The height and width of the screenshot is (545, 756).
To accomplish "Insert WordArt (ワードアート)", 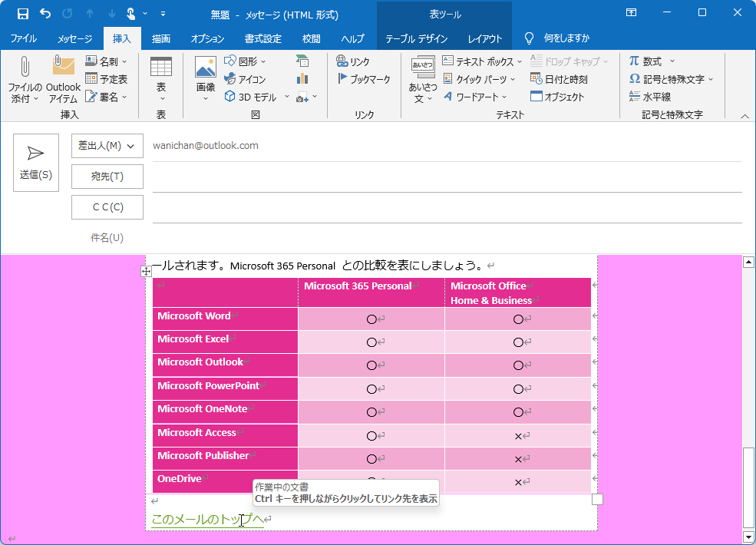I will [x=475, y=97].
